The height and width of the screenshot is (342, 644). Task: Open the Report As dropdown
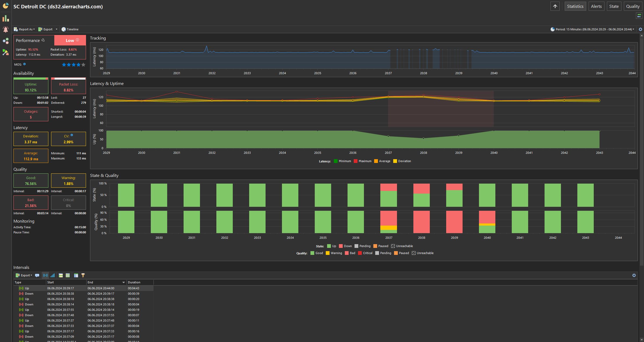point(24,29)
